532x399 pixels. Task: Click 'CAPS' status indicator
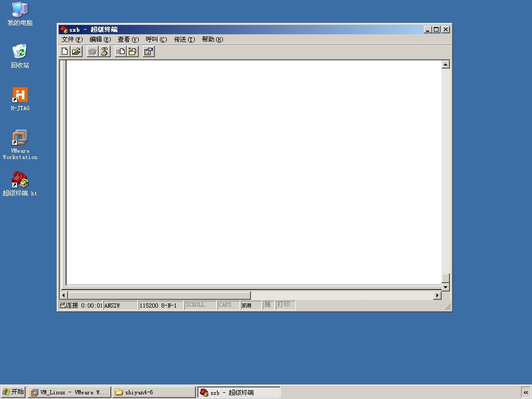pyautogui.click(x=229, y=305)
